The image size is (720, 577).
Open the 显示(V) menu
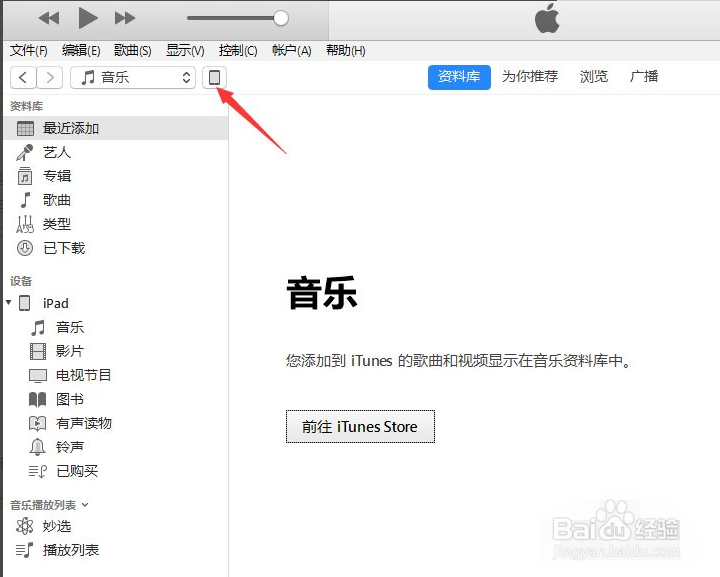click(x=185, y=50)
